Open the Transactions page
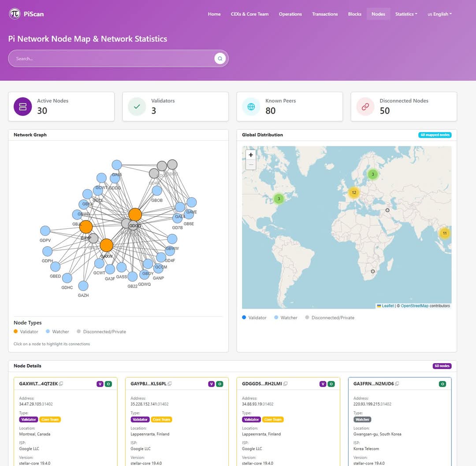 pos(325,14)
